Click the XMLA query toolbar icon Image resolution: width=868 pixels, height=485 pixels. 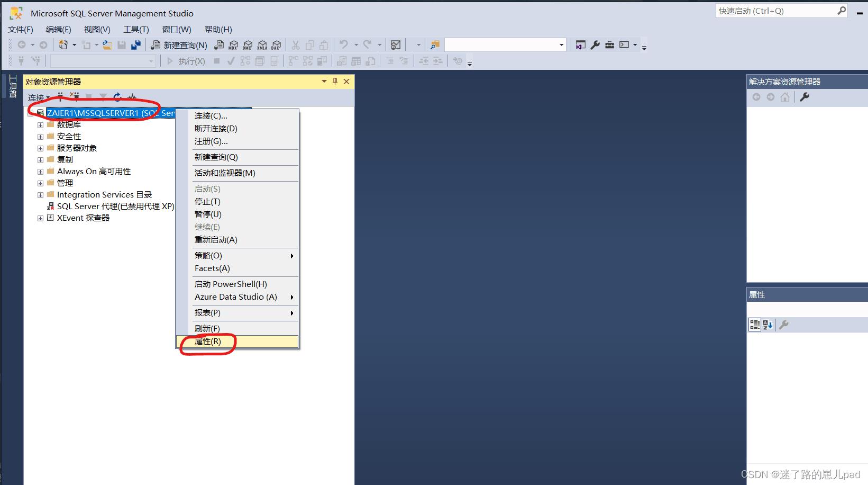262,46
